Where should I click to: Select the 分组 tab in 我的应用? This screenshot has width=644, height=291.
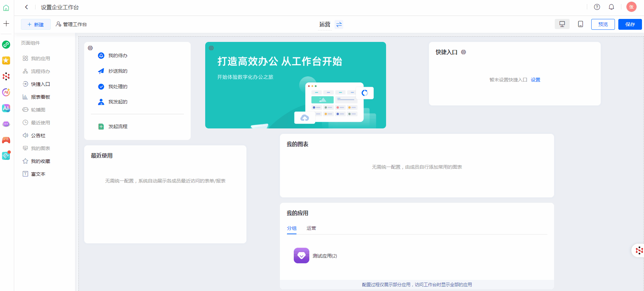click(291, 228)
